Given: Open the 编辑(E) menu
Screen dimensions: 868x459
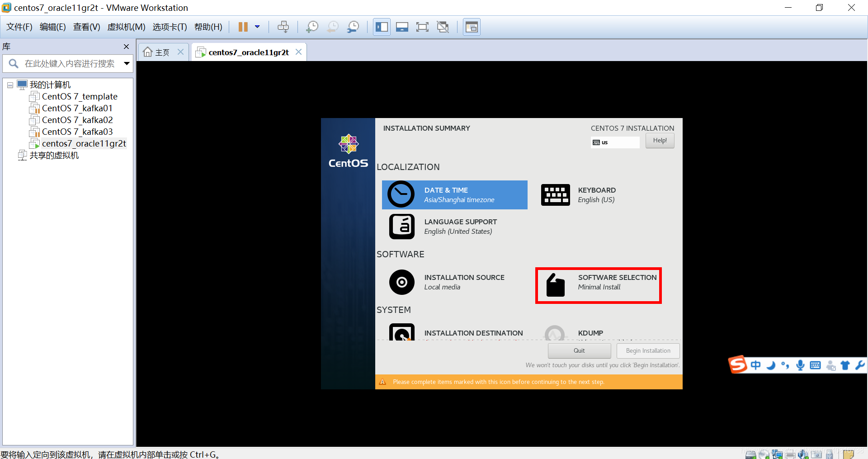Looking at the screenshot, I should (x=53, y=27).
